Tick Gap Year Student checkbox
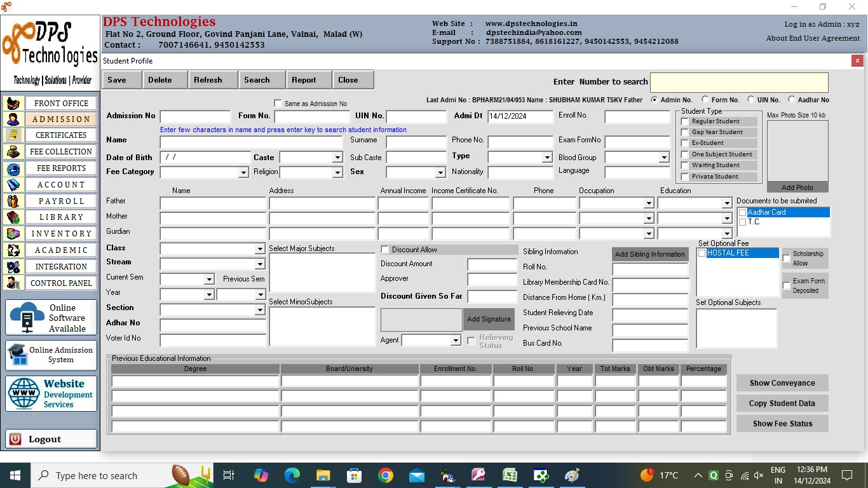868x488 pixels. point(684,132)
